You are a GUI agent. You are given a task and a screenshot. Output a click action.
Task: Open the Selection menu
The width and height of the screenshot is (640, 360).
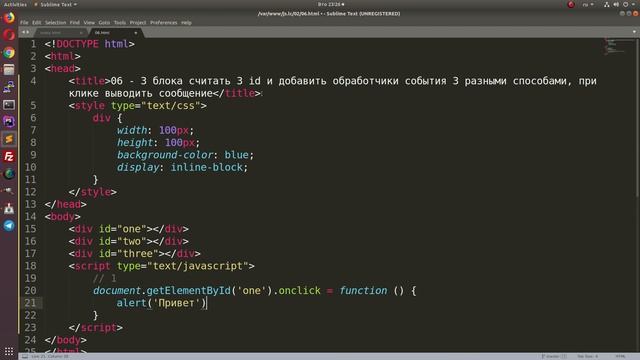coord(56,22)
